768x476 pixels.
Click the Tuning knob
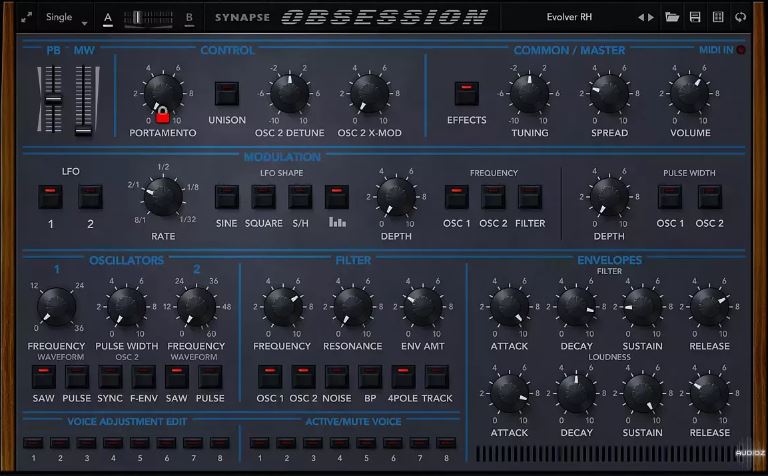(529, 93)
